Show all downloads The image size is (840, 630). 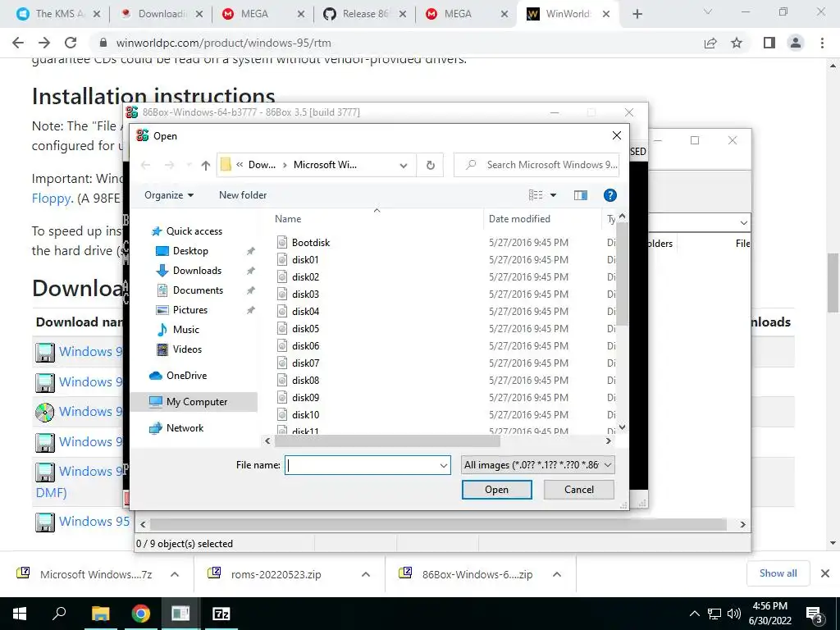778,573
